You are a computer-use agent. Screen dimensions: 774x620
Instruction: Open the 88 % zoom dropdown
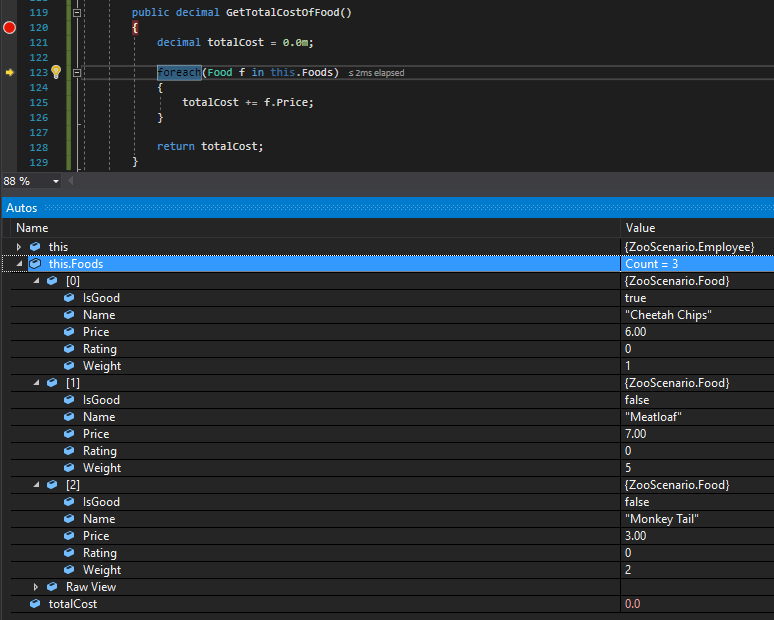[x=55, y=181]
